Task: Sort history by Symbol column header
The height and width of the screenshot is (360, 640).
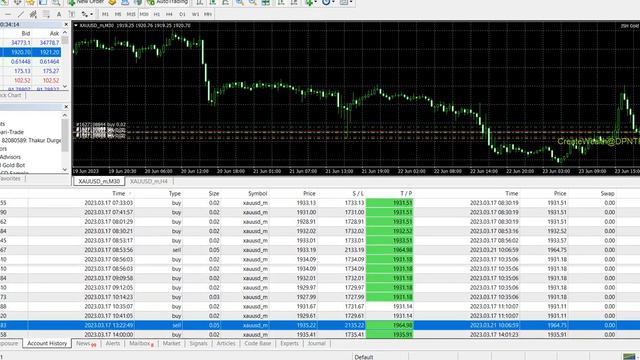Action: pos(258,193)
